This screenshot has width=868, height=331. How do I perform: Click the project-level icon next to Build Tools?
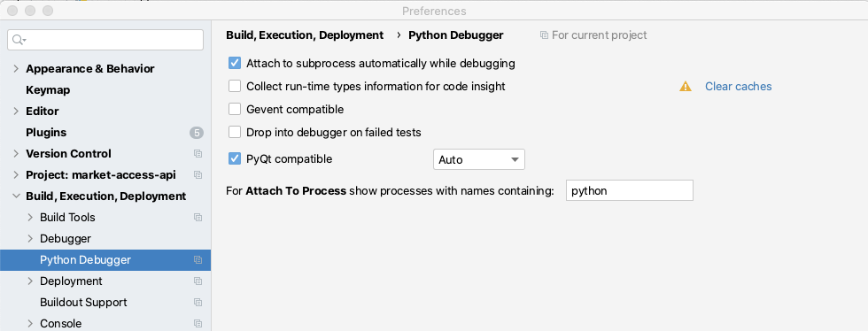[x=198, y=218]
